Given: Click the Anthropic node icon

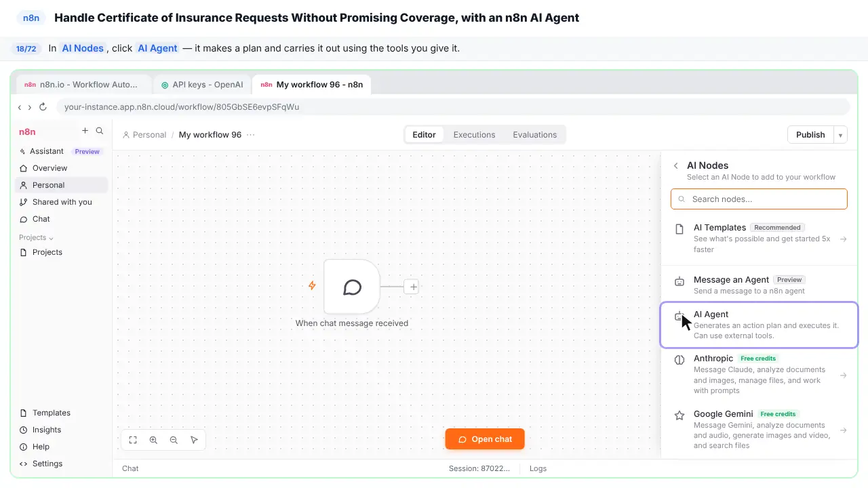Looking at the screenshot, I should (679, 360).
